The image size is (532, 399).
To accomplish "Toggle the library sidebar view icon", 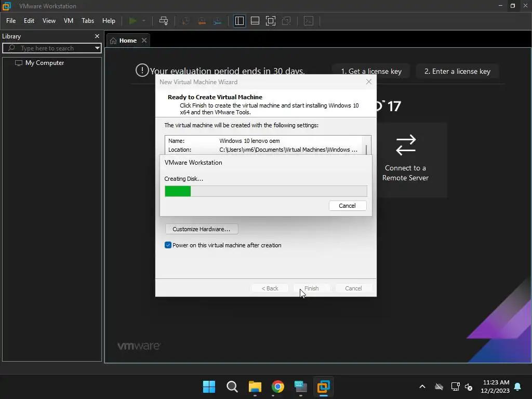I will tap(239, 21).
